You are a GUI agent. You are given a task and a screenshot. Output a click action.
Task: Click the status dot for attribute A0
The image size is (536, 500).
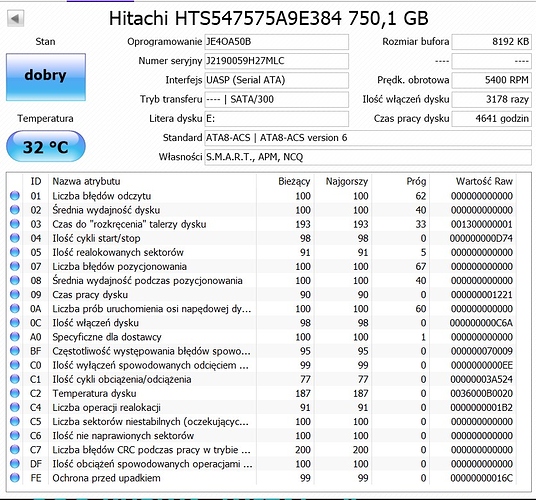point(15,337)
